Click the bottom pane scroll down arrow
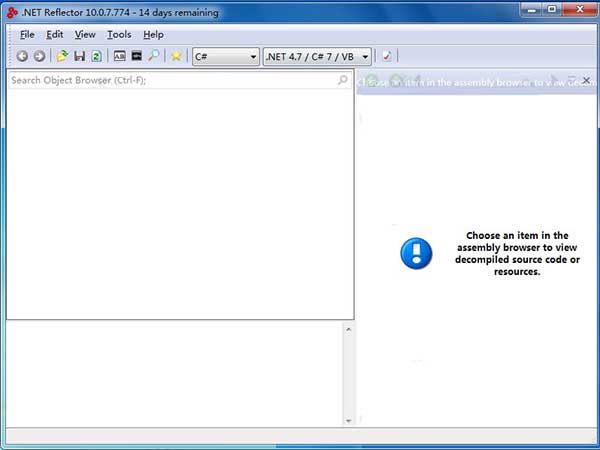Screen dimensions: 600x450 (x=348, y=421)
